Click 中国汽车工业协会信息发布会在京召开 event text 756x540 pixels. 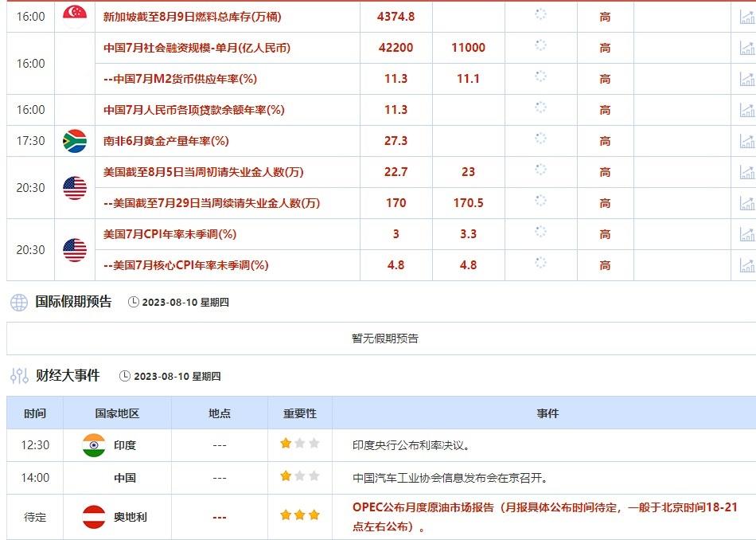point(450,478)
